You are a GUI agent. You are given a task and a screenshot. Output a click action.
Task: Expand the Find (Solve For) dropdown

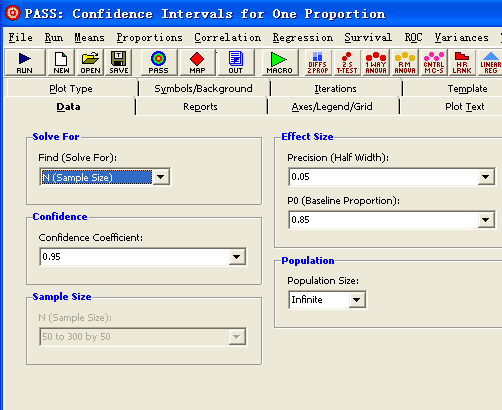click(161, 177)
